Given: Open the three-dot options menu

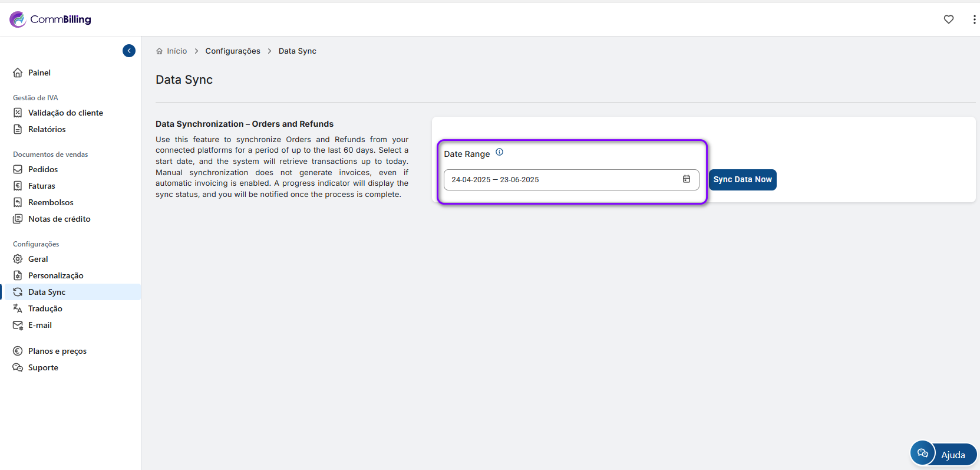Looking at the screenshot, I should point(974,19).
